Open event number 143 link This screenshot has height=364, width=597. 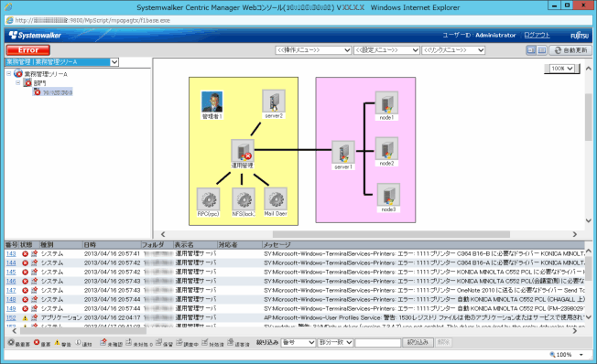pos(11,253)
